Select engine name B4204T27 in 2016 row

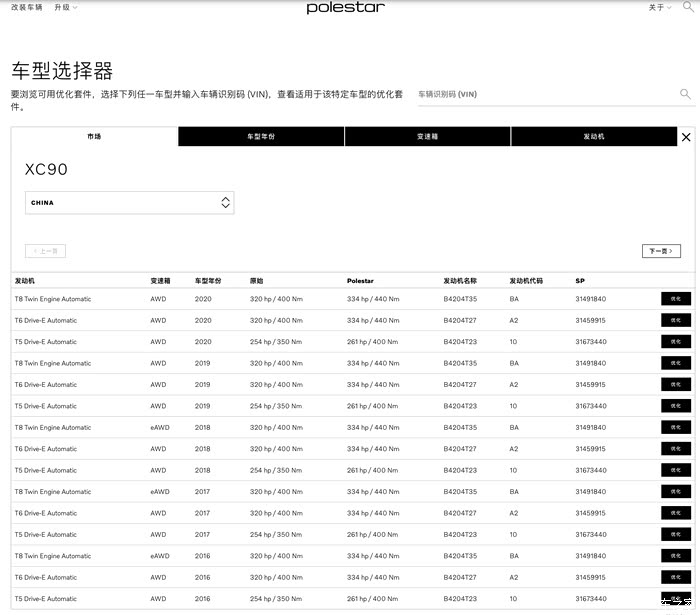(x=460, y=577)
